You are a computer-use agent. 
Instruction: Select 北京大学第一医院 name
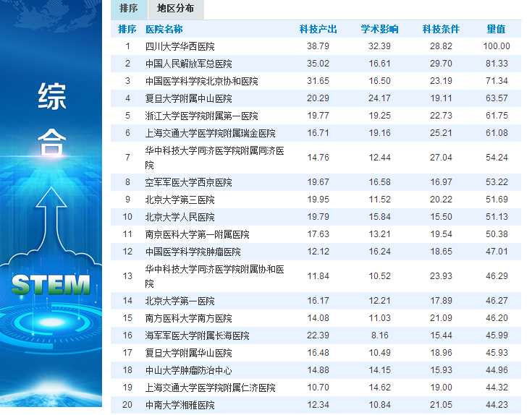180,301
